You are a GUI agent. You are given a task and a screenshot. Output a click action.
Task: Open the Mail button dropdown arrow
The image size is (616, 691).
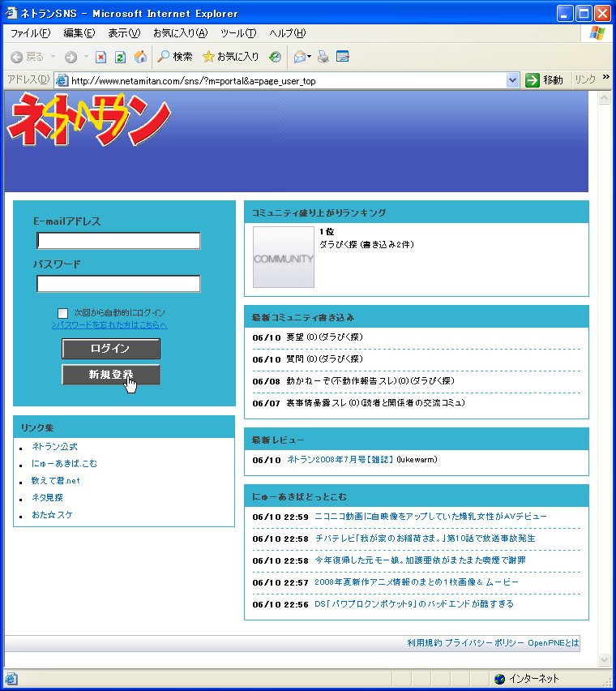pyautogui.click(x=309, y=57)
